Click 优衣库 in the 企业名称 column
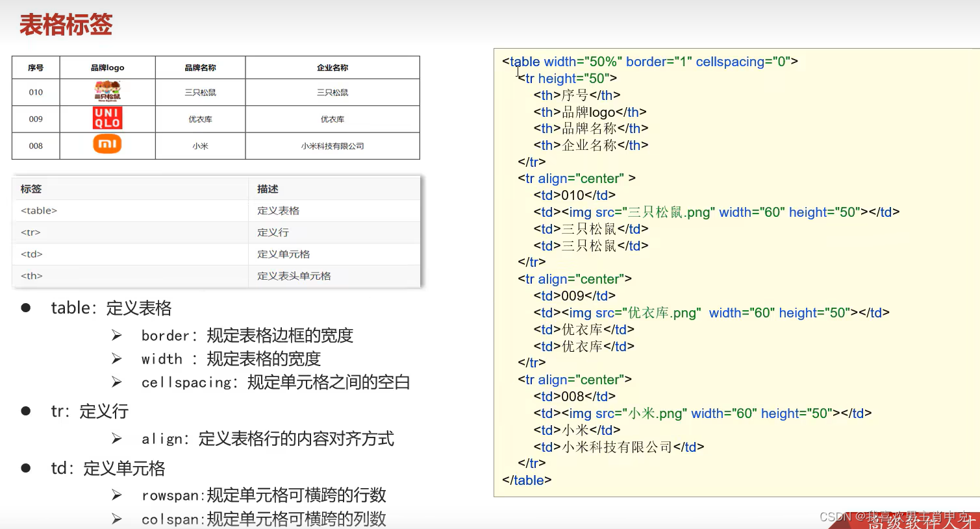 tap(333, 119)
